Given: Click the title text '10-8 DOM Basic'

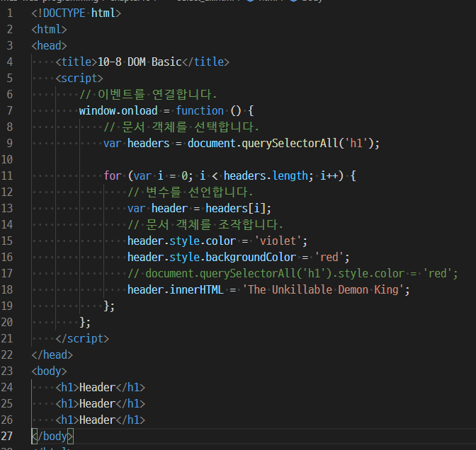Looking at the screenshot, I should tap(140, 62).
